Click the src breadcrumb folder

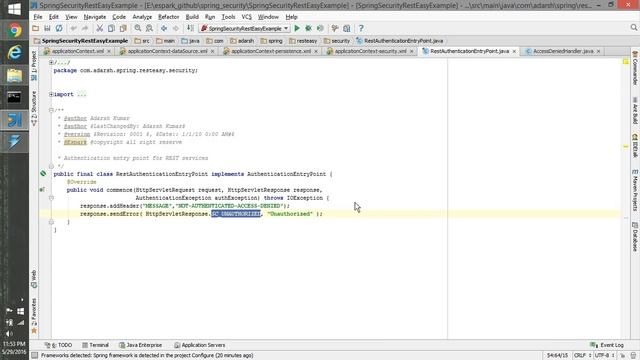coord(142,41)
